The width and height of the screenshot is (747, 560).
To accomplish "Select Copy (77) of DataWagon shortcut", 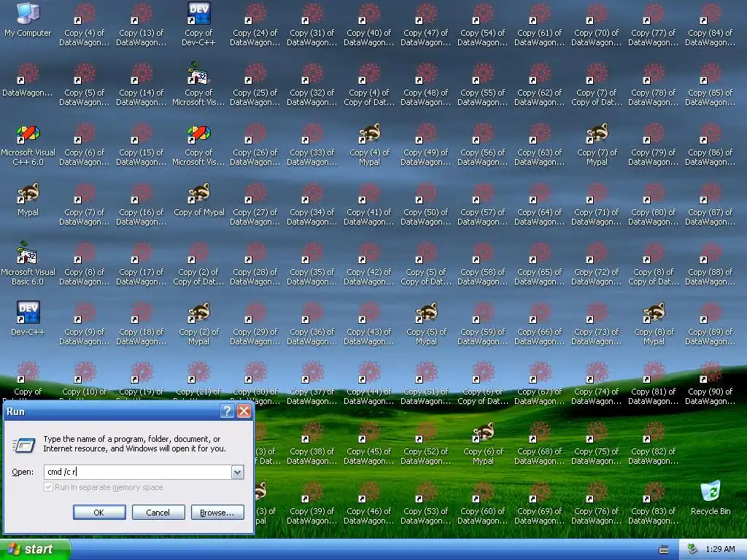I will click(x=653, y=25).
